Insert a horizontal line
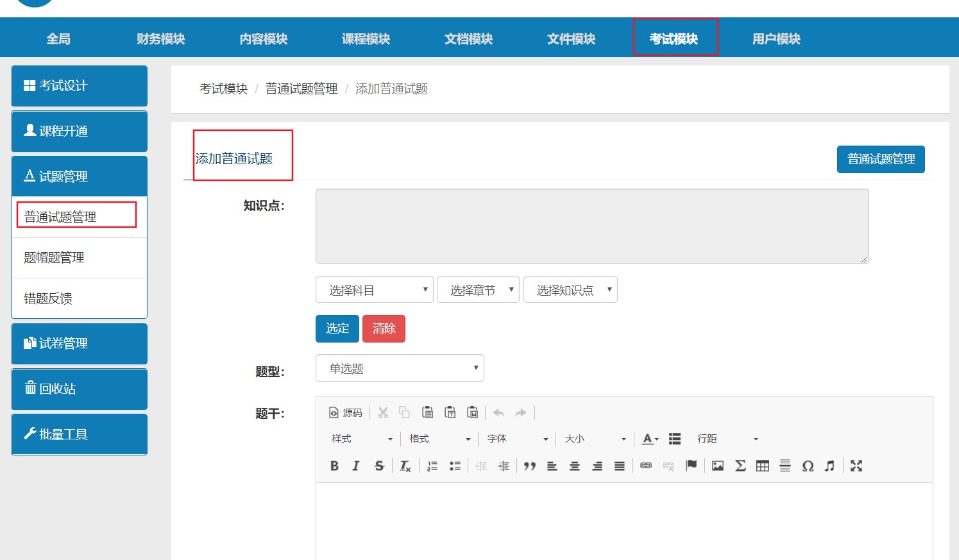 tap(785, 466)
